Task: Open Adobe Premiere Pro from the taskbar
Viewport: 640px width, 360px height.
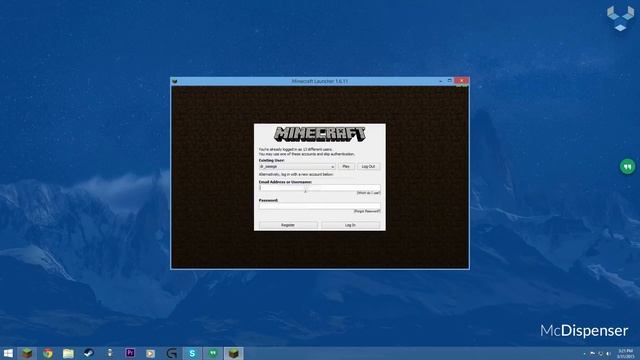Action: 130,353
